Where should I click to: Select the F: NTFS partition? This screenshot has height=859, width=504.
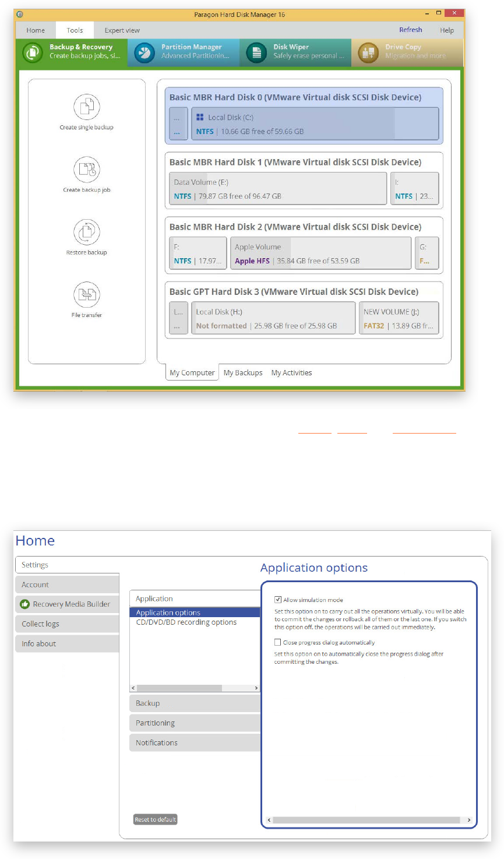click(198, 254)
